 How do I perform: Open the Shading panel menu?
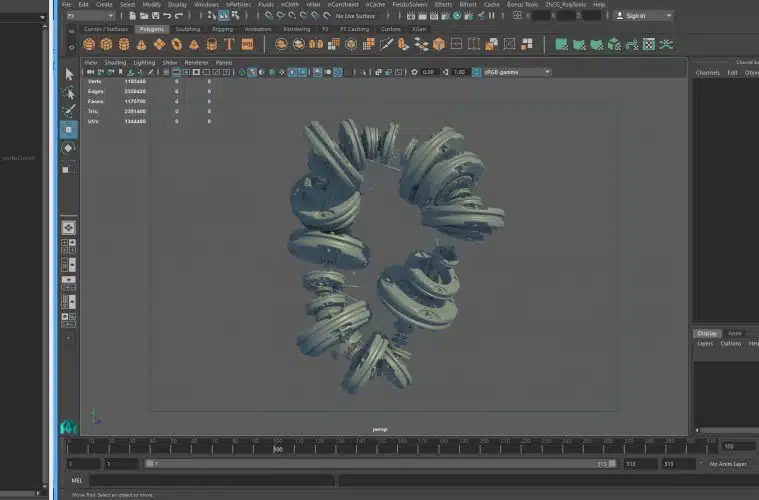click(115, 62)
